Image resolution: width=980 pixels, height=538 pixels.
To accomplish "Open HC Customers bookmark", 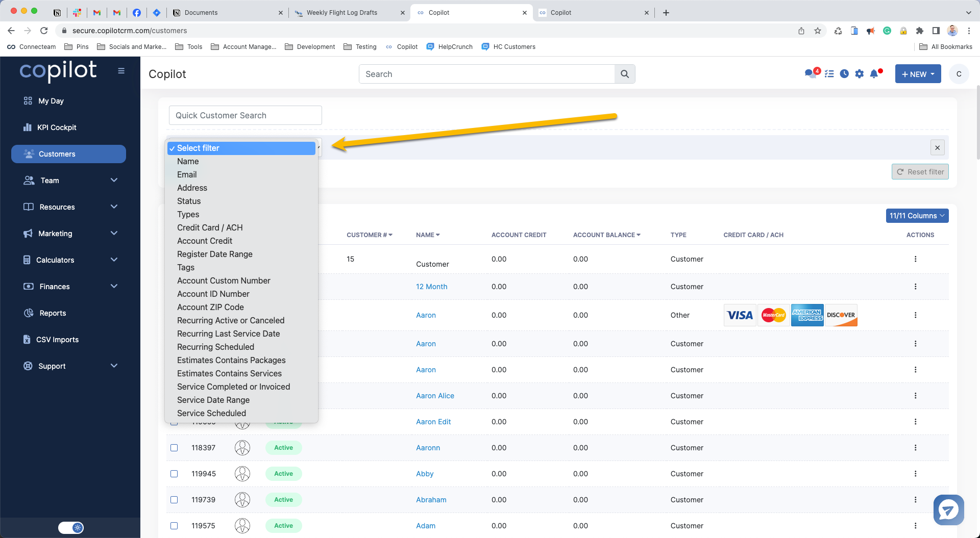I will (508, 47).
